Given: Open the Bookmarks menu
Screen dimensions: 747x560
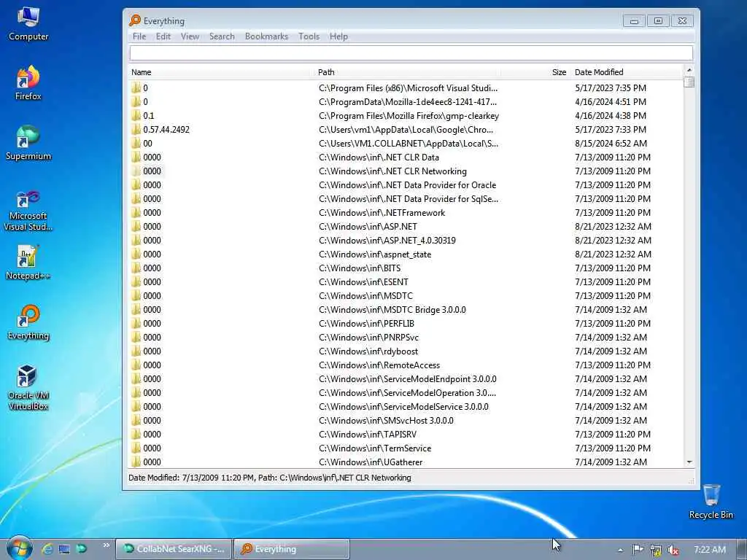Looking at the screenshot, I should coord(266,36).
